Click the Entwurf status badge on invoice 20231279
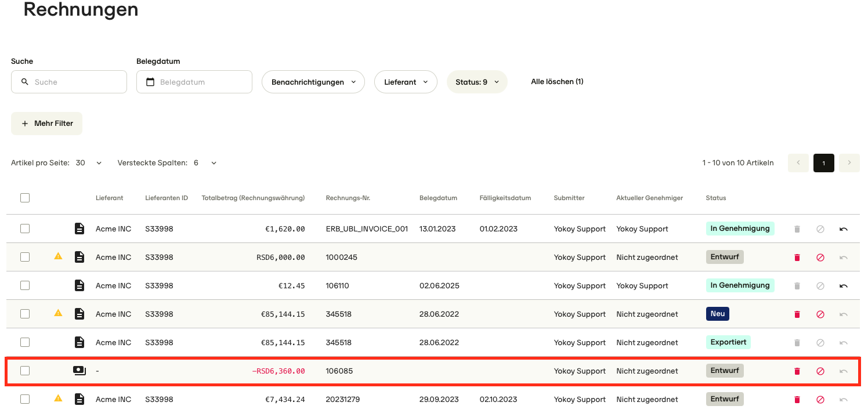 725,398
